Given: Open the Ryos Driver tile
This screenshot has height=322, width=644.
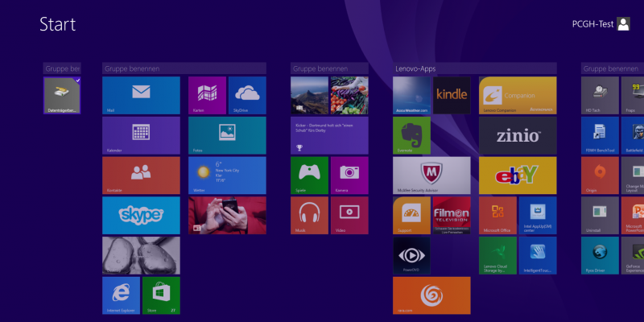Looking at the screenshot, I should click(600, 255).
